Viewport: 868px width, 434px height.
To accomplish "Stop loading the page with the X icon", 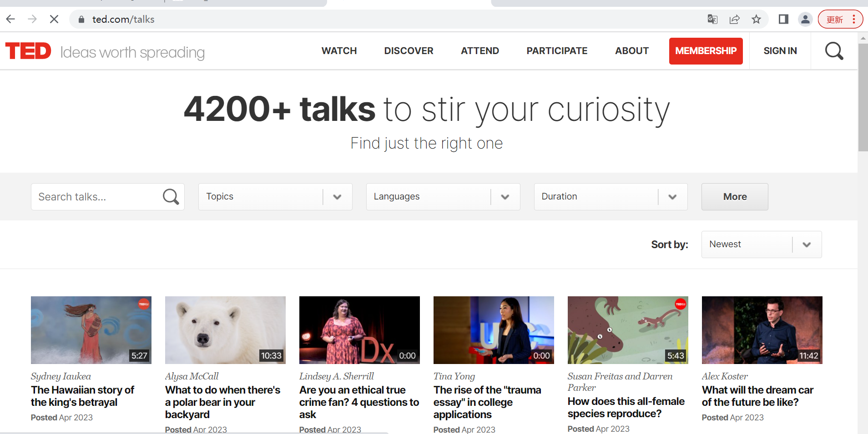I will pos(54,19).
